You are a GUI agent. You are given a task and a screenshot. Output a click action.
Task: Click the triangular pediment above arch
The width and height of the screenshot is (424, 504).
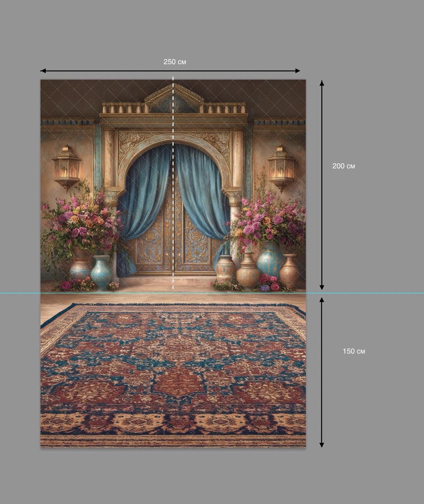click(174, 98)
